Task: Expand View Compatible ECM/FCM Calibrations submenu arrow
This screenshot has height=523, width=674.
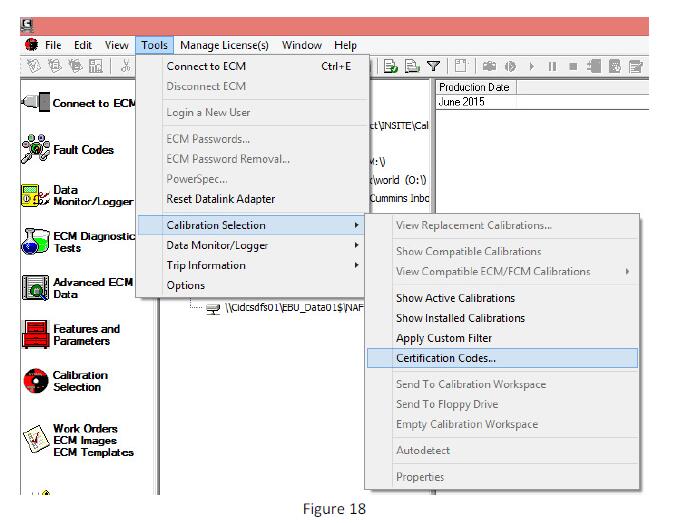Action: [x=627, y=272]
